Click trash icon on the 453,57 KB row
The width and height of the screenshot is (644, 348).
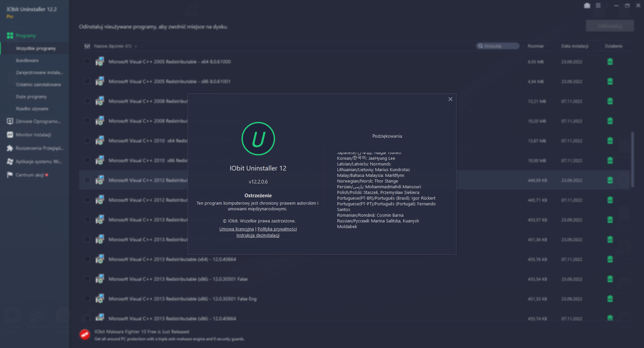coord(610,220)
